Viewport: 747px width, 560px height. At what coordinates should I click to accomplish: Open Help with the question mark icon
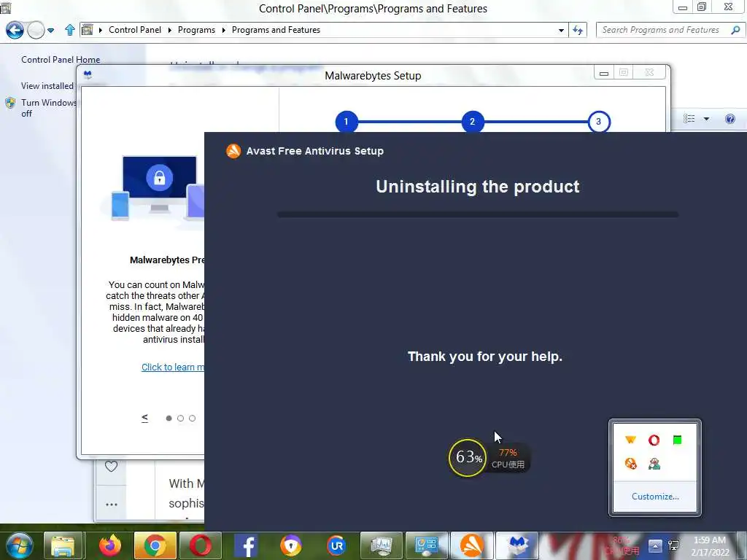click(729, 119)
